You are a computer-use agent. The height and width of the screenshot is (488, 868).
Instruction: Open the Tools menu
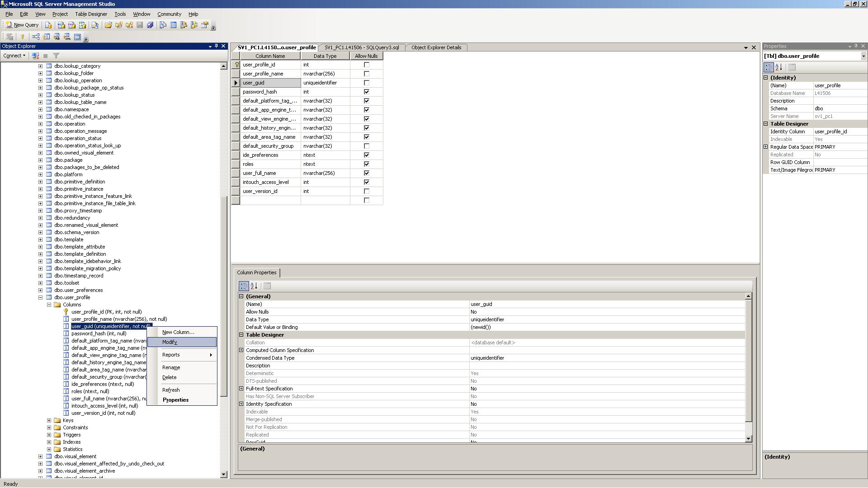[x=120, y=14]
